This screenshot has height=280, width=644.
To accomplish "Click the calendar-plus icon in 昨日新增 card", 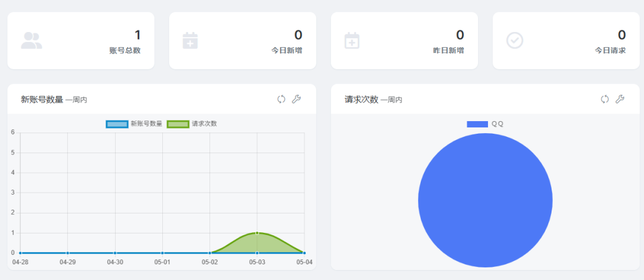I will 352,41.
